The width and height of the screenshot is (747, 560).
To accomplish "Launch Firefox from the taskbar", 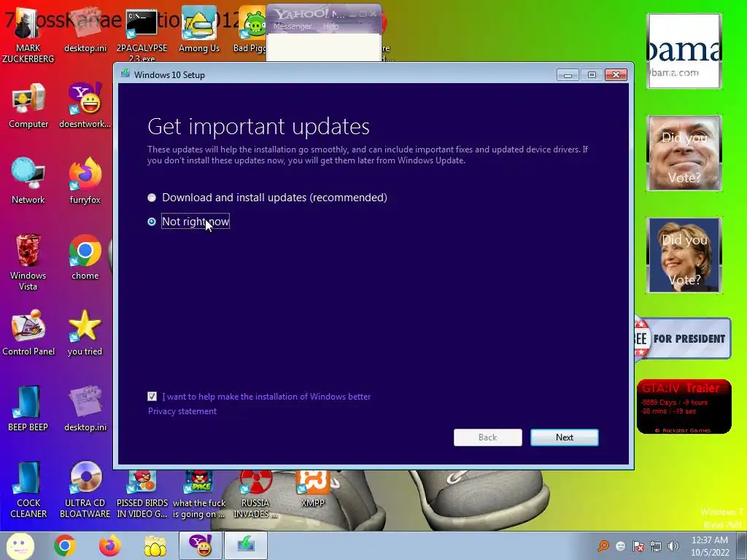I will click(x=109, y=545).
